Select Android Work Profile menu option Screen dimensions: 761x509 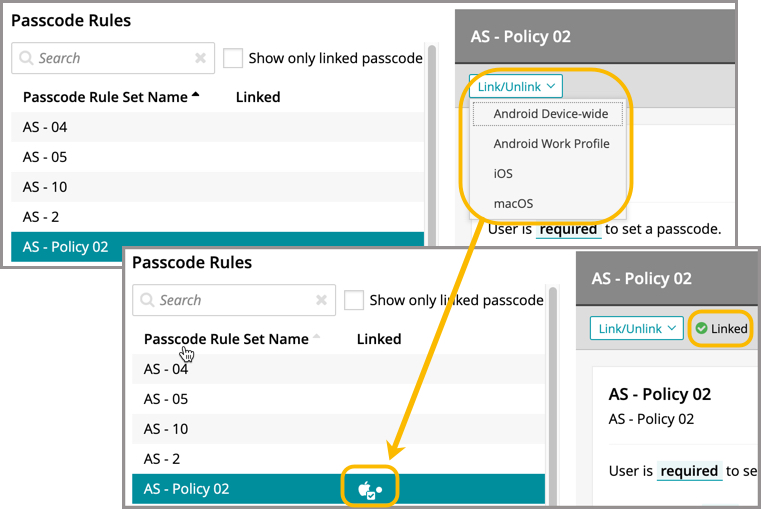[551, 144]
